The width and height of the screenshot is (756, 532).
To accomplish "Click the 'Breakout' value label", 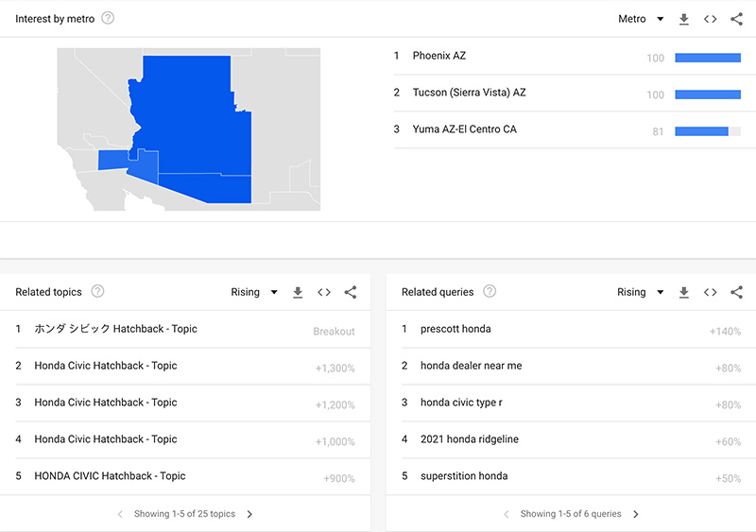I will pyautogui.click(x=334, y=332).
